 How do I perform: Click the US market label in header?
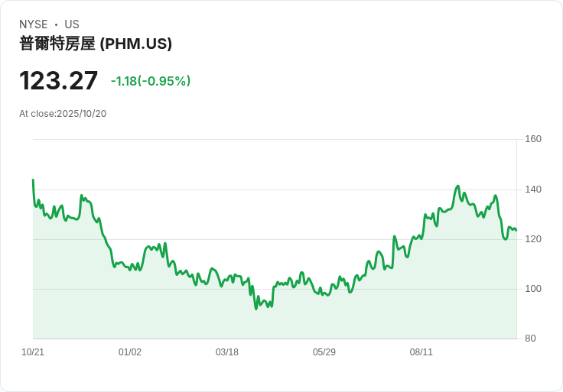coord(72,24)
